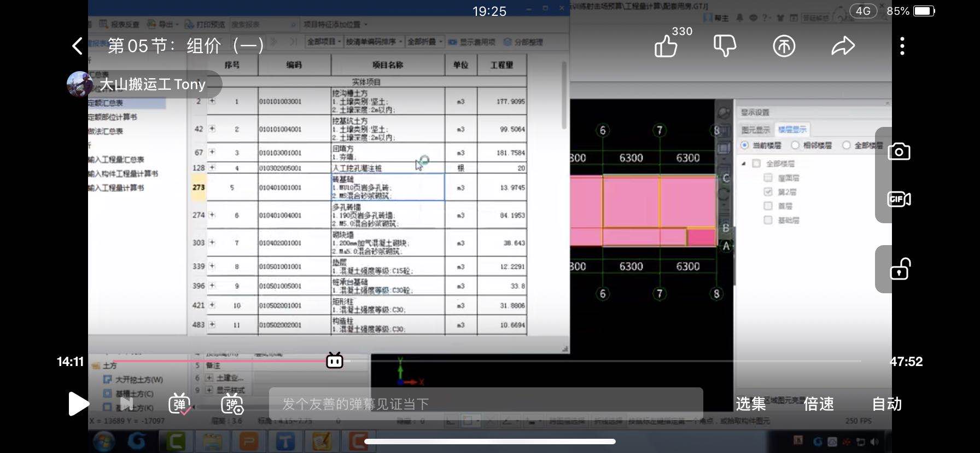Start GIF recording with the GIF icon
The width and height of the screenshot is (980, 453).
(x=899, y=199)
